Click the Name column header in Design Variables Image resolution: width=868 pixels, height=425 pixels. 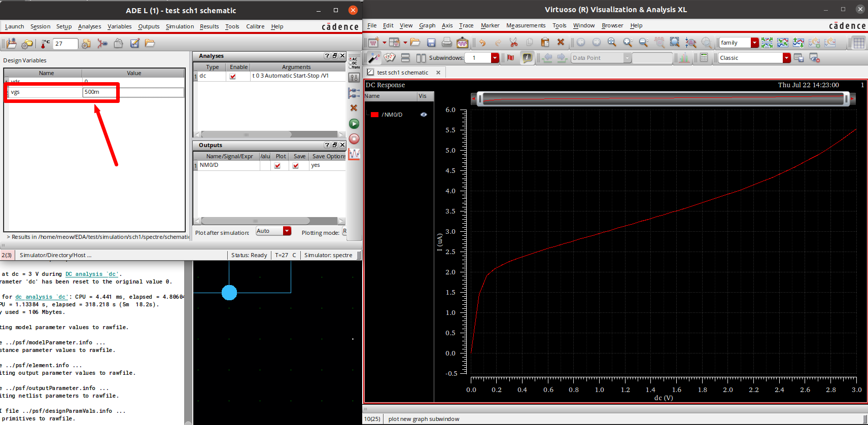tap(46, 73)
